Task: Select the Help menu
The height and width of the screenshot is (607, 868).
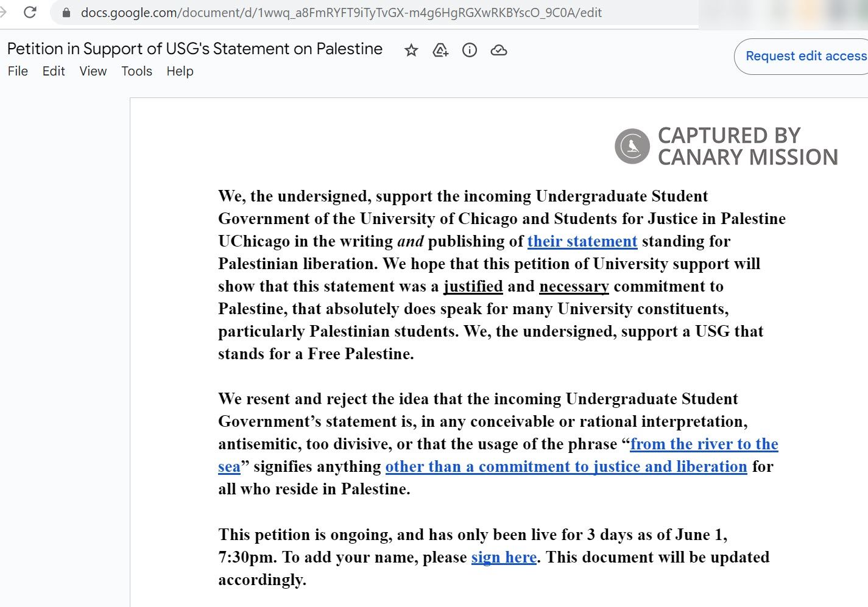Action: click(180, 71)
